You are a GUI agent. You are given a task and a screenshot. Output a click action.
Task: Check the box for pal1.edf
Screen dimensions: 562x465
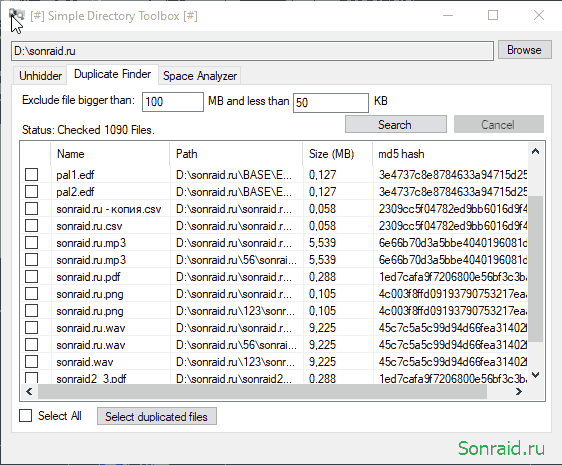(x=32, y=175)
